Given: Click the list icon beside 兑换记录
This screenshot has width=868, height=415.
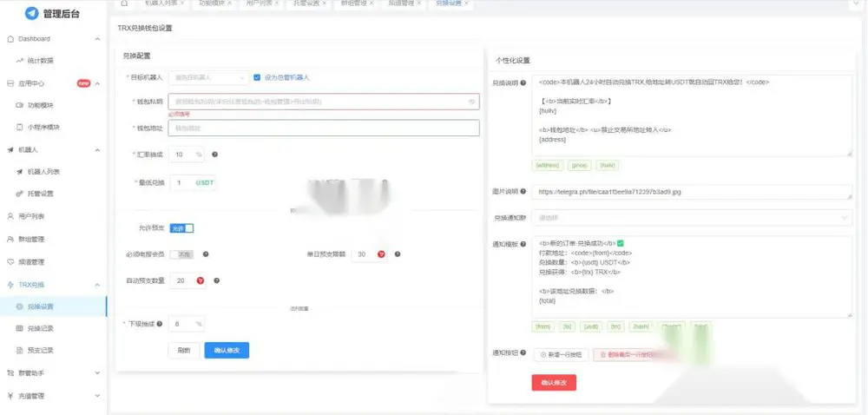Looking at the screenshot, I should click(20, 328).
